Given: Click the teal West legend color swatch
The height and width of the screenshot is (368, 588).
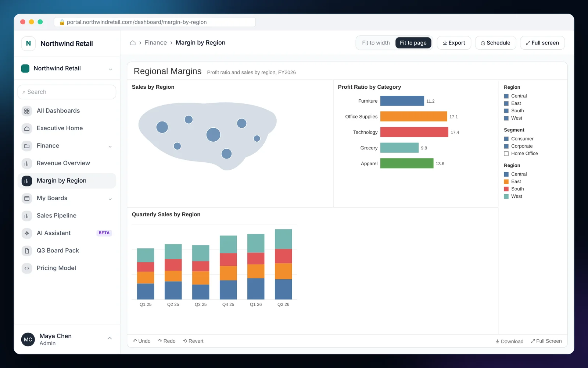Looking at the screenshot, I should coord(506,196).
